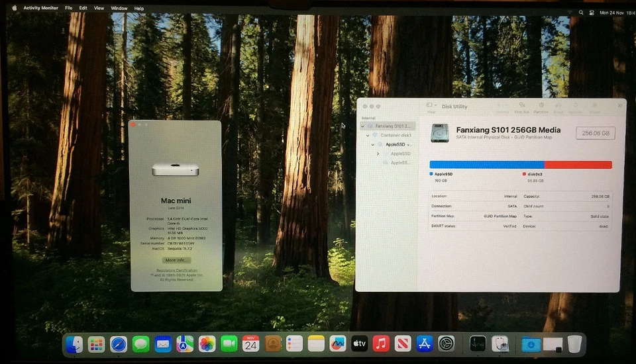636x364 pixels.
Task: Open the Partition tool in Disk Utility
Action: click(541, 107)
